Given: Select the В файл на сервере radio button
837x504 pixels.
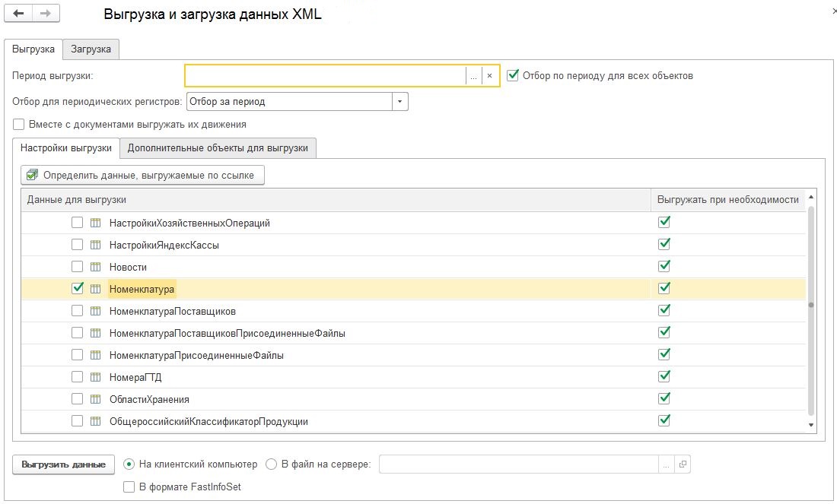Looking at the screenshot, I should (270, 464).
